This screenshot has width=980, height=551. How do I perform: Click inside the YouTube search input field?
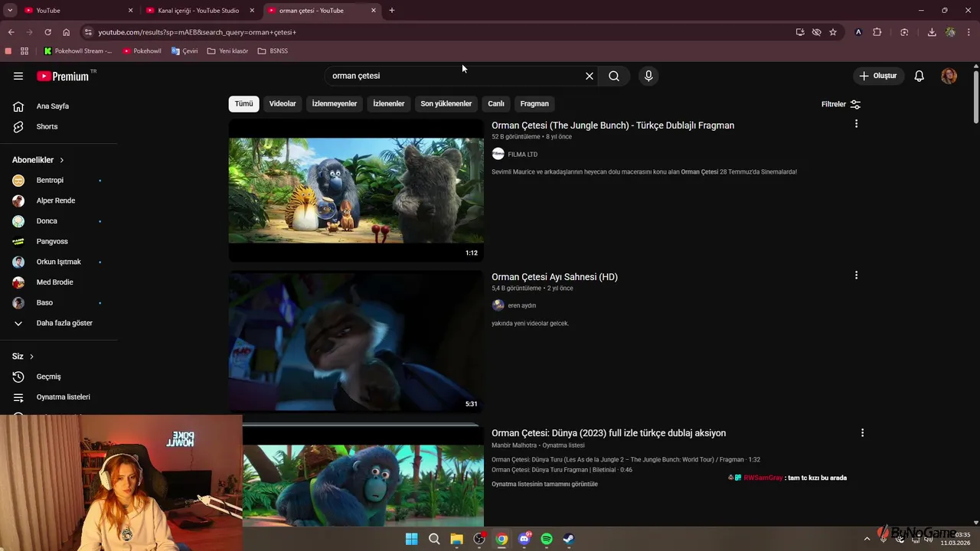point(456,76)
